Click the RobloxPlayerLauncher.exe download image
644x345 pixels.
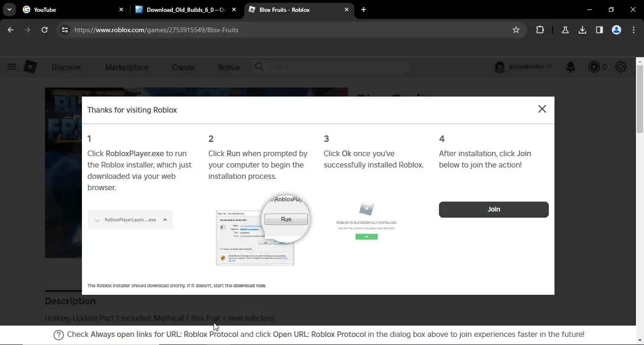pyautogui.click(x=130, y=220)
